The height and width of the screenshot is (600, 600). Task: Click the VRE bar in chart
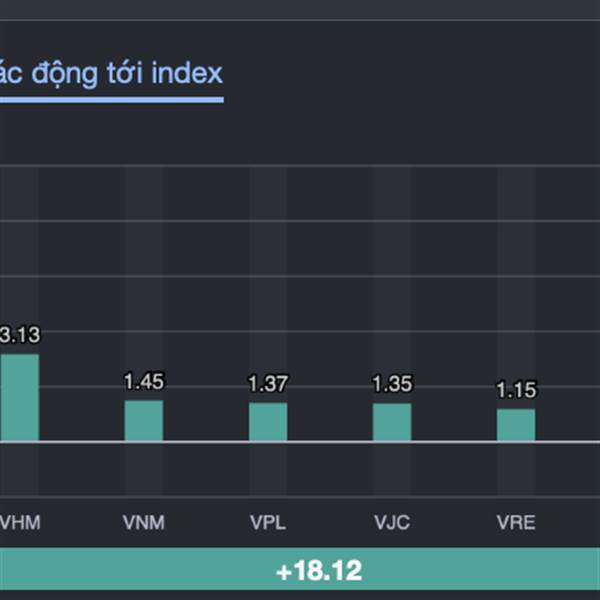[516, 424]
